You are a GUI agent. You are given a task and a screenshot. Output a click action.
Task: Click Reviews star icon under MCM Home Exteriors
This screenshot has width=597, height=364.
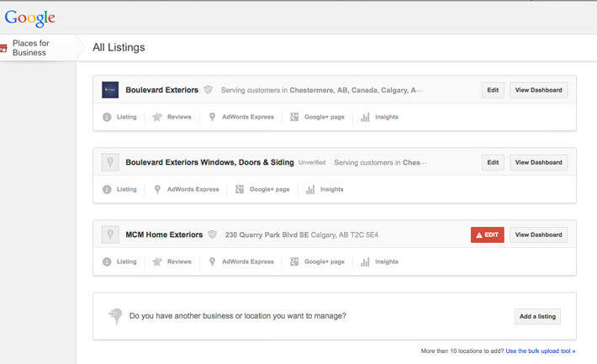pos(157,261)
